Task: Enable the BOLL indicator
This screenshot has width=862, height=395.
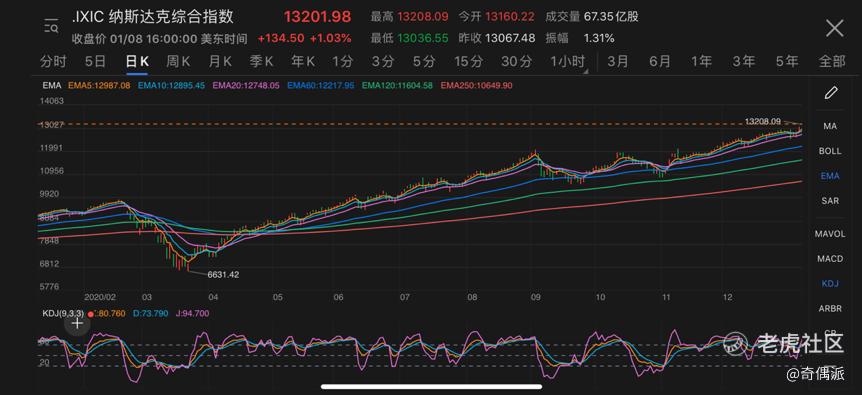Action: [x=830, y=151]
